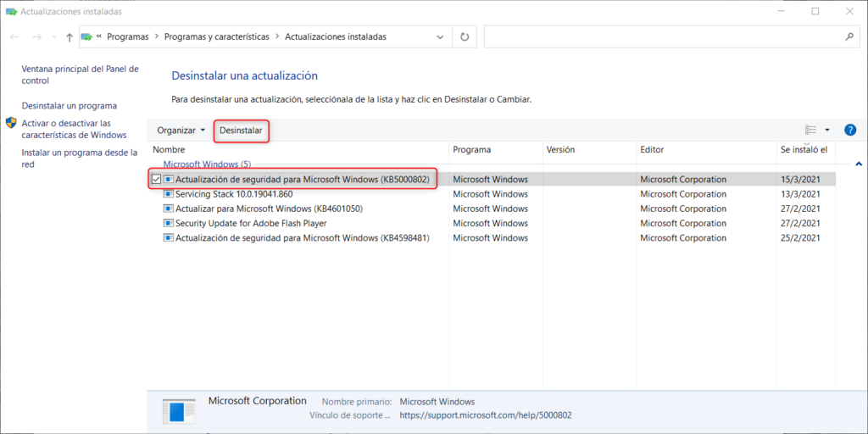Viewport: 868px width, 434px height.
Task: Click icon of Adobe Flash Player update
Action: [169, 224]
